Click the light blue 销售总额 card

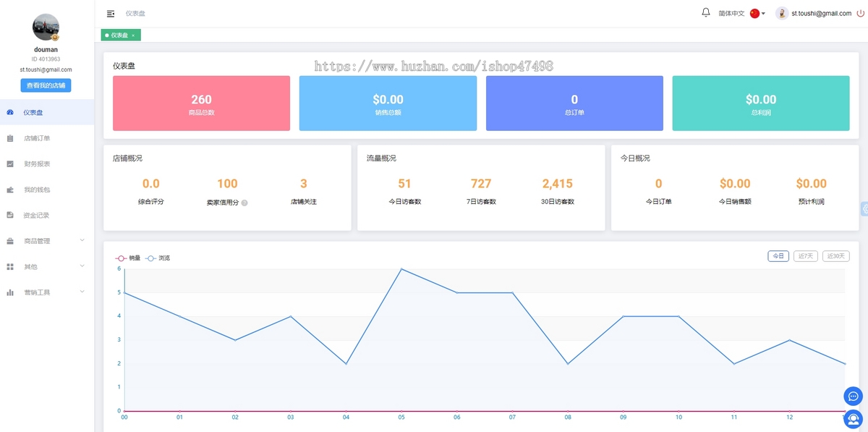[388, 103]
